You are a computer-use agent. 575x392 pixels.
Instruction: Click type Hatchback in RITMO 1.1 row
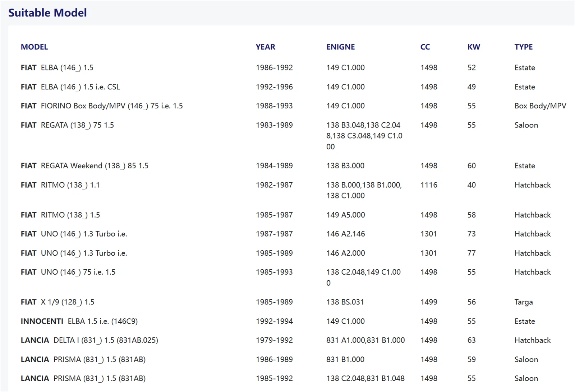533,185
